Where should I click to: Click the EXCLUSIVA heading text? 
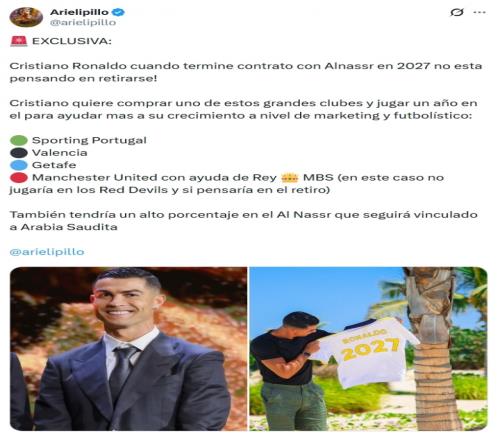(72, 41)
